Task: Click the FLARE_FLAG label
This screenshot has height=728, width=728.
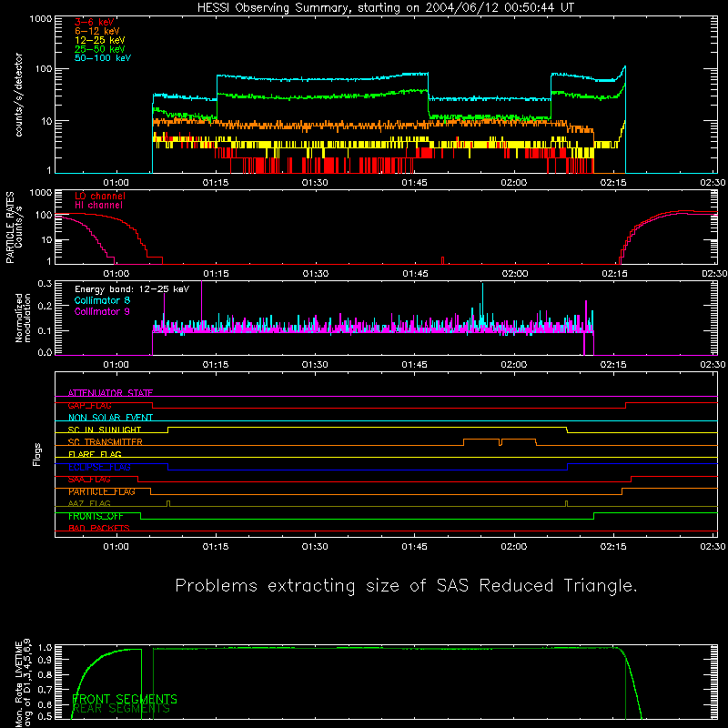Action: click(x=95, y=454)
